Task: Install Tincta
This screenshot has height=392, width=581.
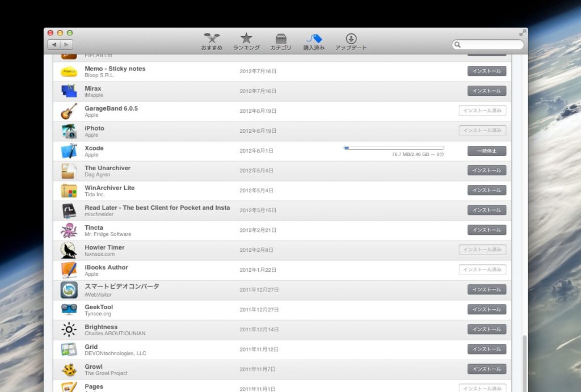Action: pos(486,230)
